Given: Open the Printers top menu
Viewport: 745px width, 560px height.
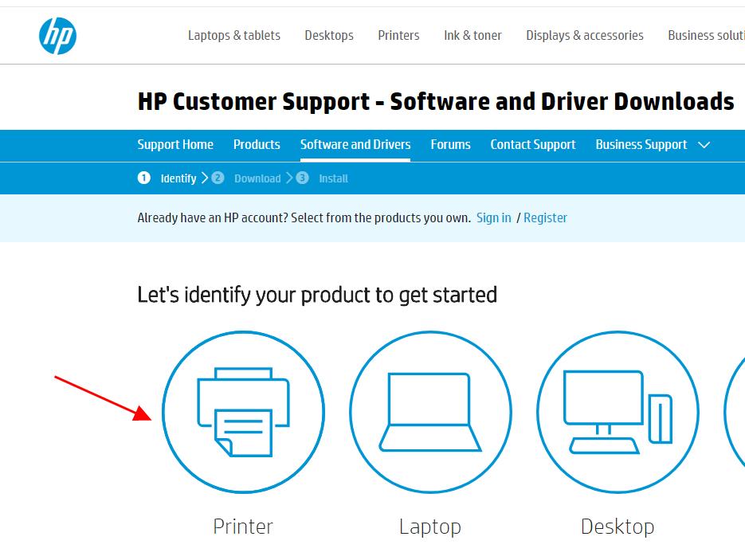Looking at the screenshot, I should tap(398, 35).
